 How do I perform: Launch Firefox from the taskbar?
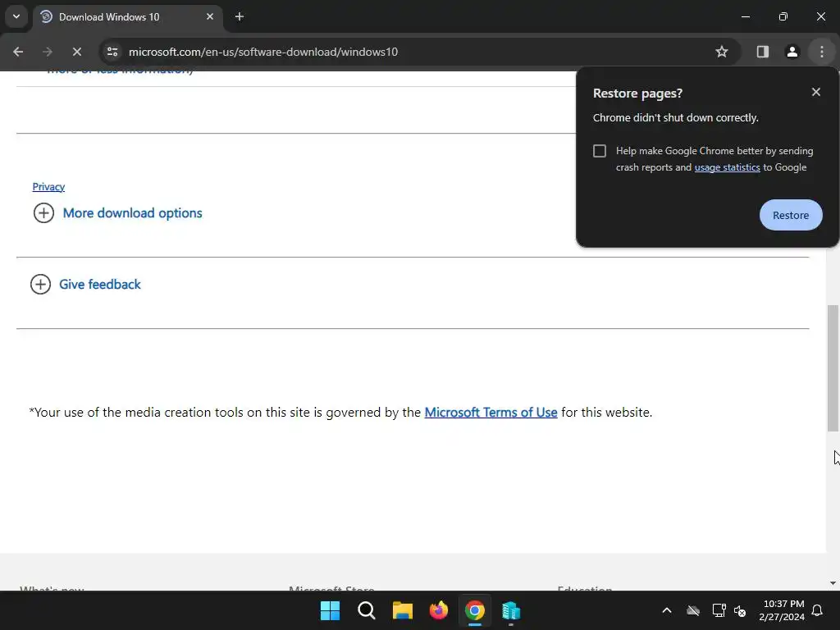[x=439, y=610]
